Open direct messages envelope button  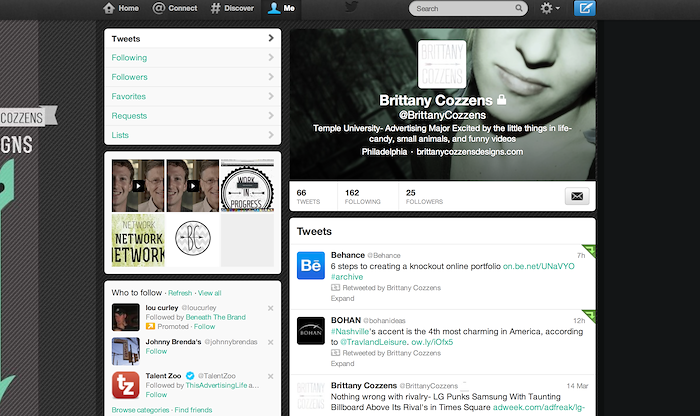coord(577,196)
